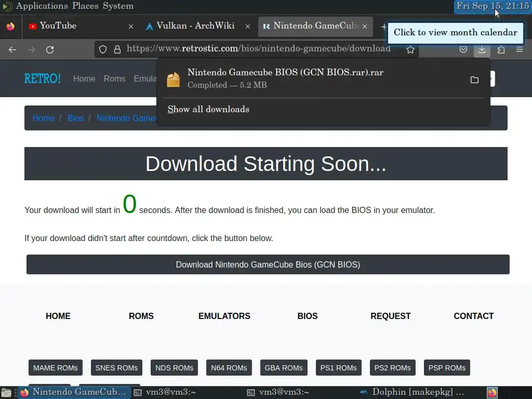Close the Vulkan - ArchWiki tab
Image resolution: width=532 pixels, height=399 pixels.
pyautogui.click(x=248, y=26)
